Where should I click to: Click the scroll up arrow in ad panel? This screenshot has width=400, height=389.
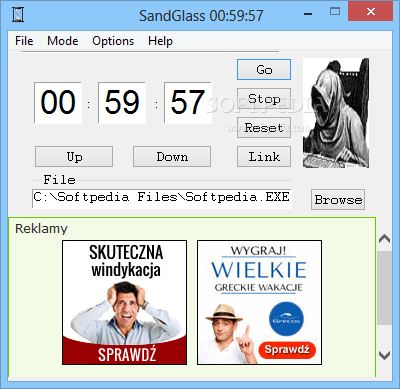tap(385, 238)
